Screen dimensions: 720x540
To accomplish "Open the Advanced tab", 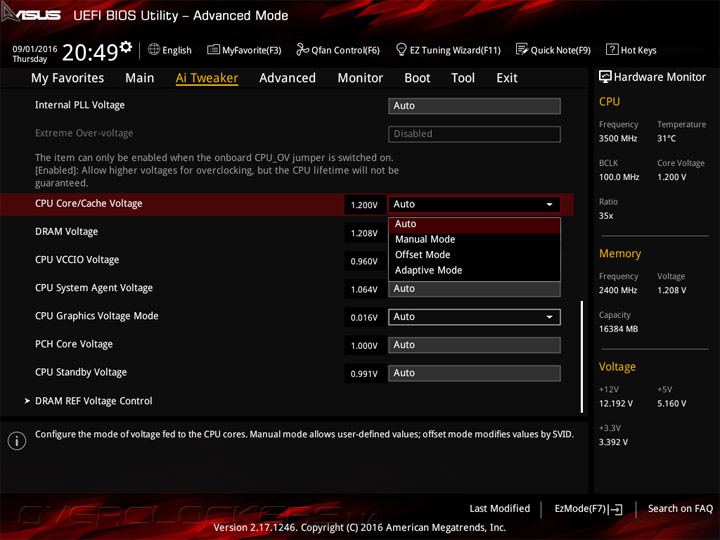I will 287,78.
